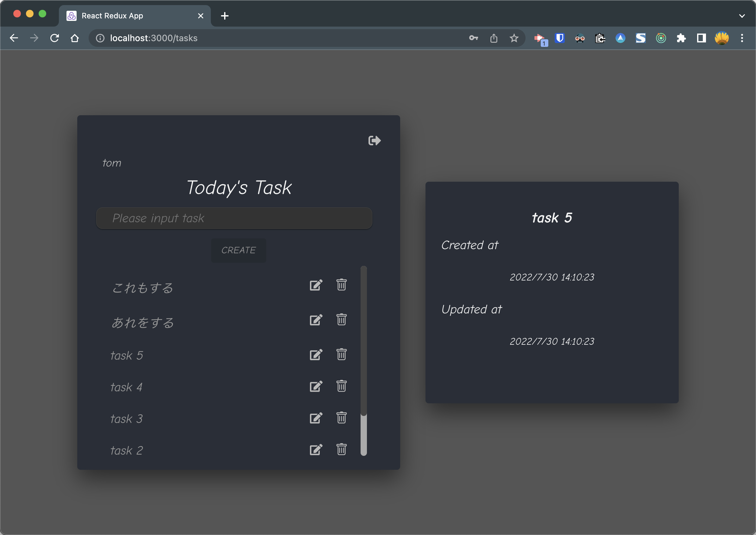
Task: Click the CREATE button
Action: point(238,250)
